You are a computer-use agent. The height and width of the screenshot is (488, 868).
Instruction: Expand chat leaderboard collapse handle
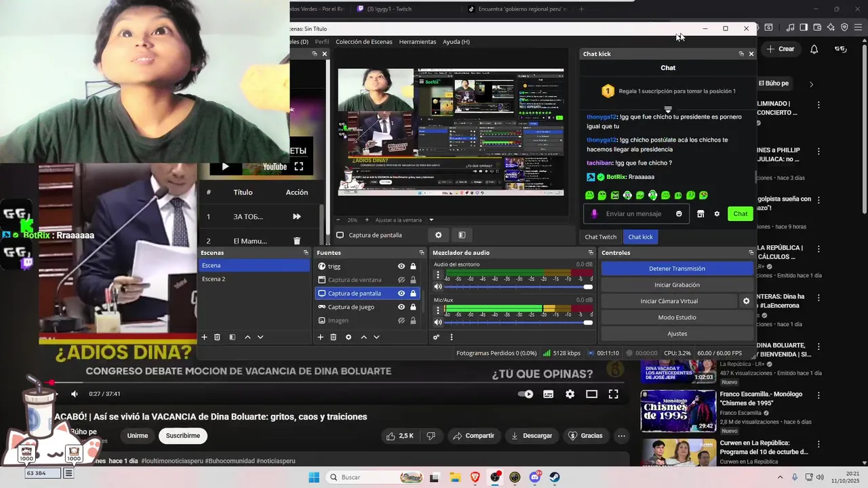pos(668,109)
